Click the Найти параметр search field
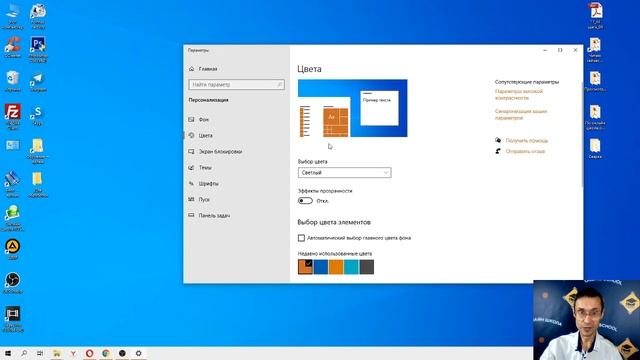The image size is (640, 360). (x=237, y=84)
